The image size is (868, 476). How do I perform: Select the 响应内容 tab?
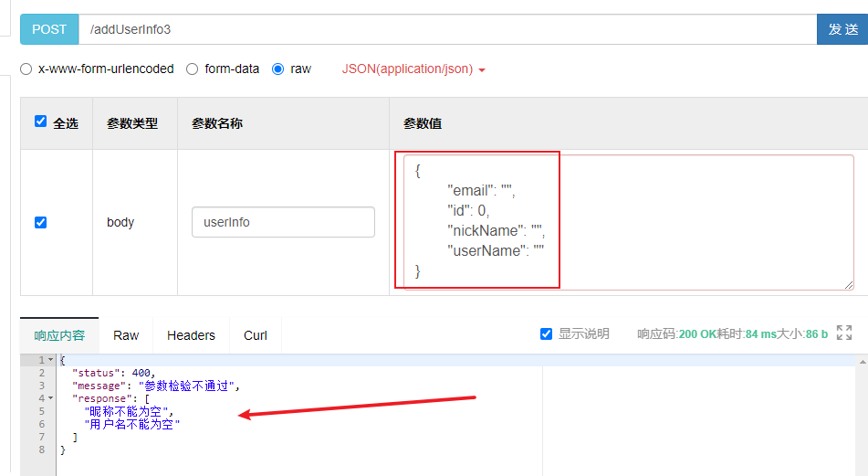click(x=59, y=335)
